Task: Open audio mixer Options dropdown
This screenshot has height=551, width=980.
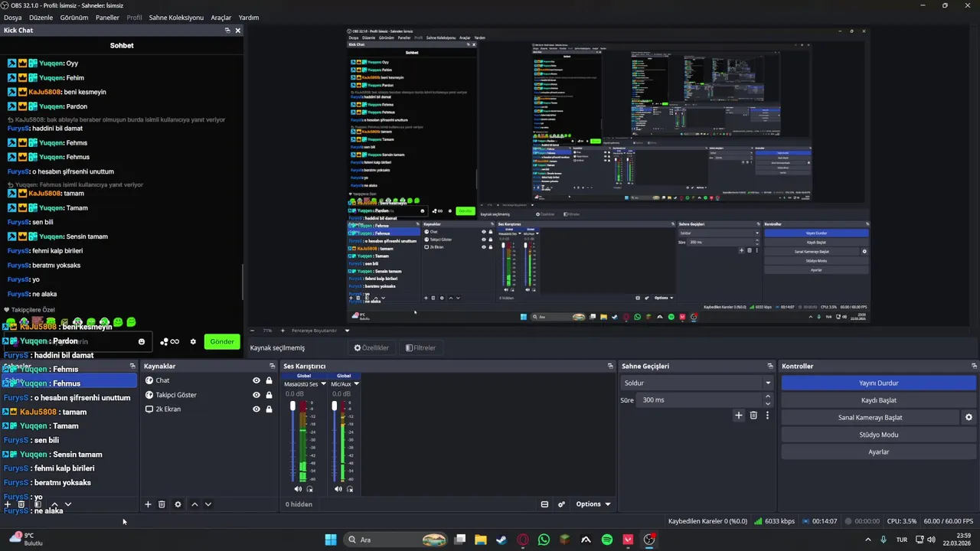Action: pos(593,504)
